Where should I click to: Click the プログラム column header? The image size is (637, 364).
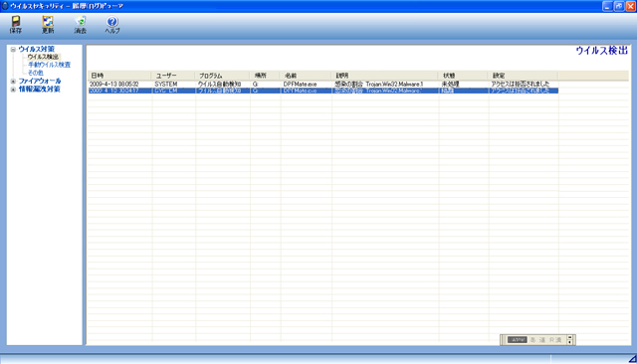[222, 76]
